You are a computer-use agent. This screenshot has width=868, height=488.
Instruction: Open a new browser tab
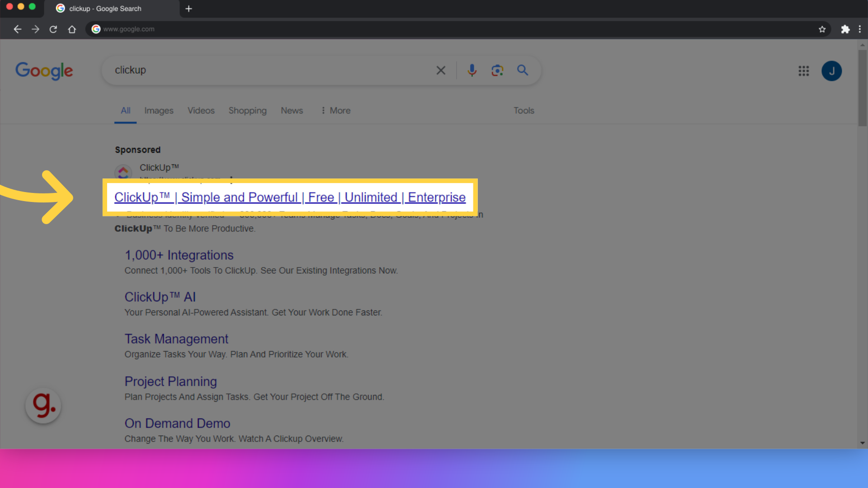point(189,9)
